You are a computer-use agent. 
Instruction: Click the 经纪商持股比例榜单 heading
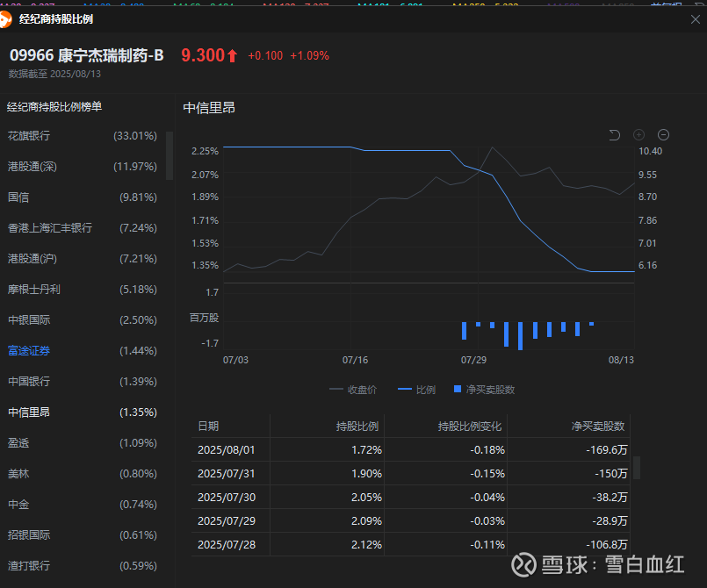click(x=54, y=107)
